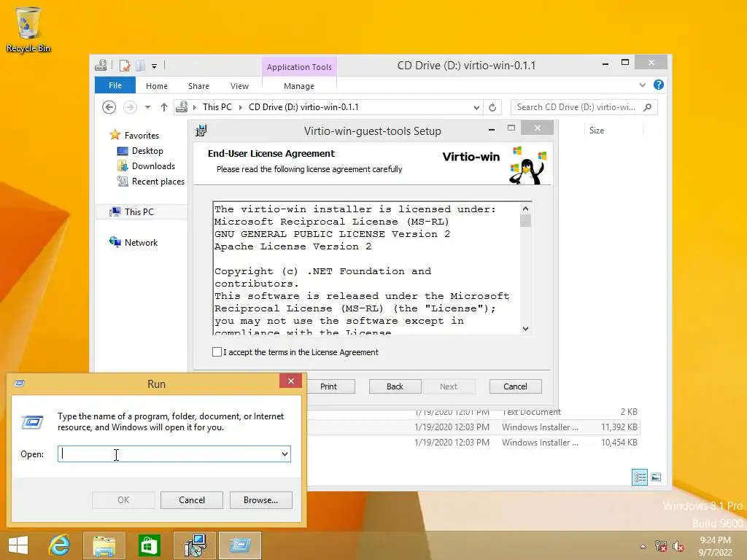Select Favorites in navigation pane
Screen dimensions: 747x560
(x=142, y=135)
